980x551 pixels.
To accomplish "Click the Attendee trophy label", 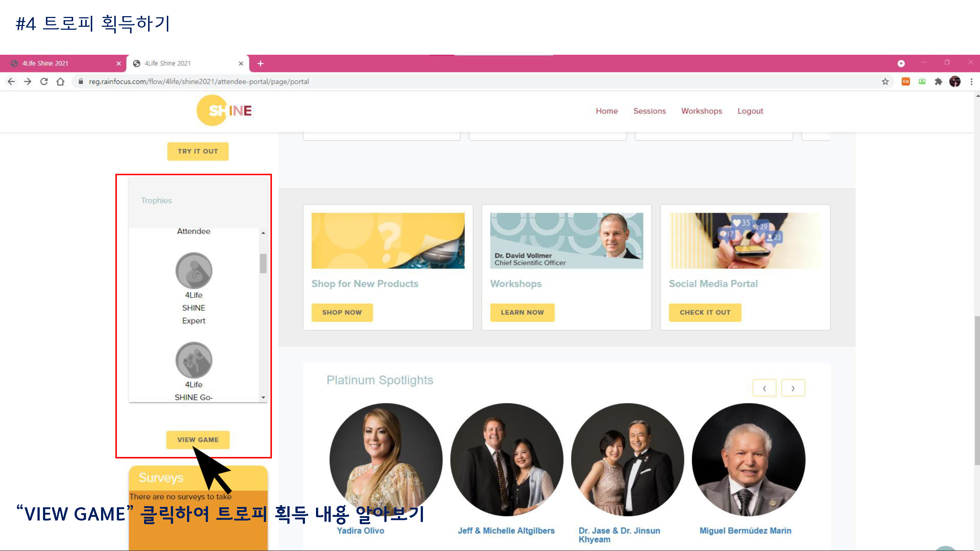I will click(194, 231).
